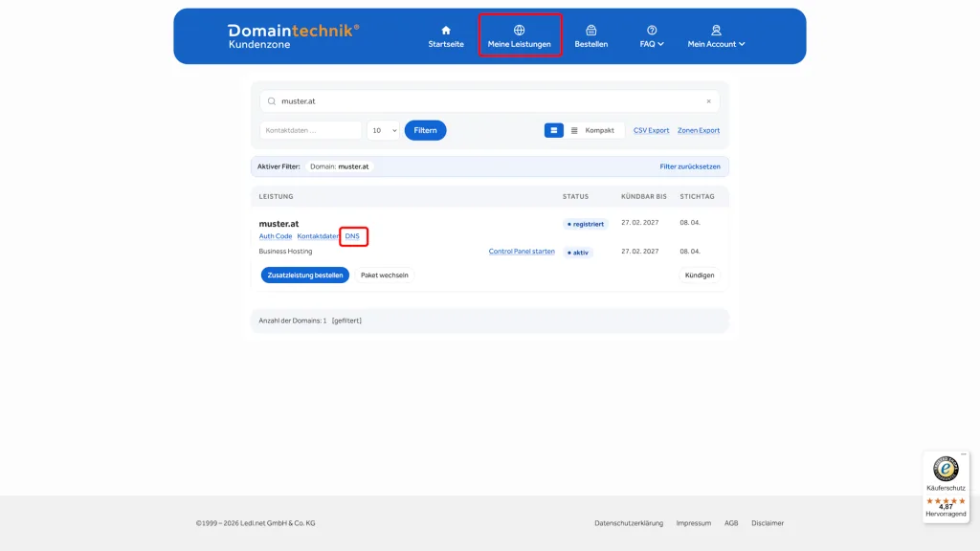Open the Kontaktdaten link for muster.at
Viewport: 980px width, 551px height.
318,236
